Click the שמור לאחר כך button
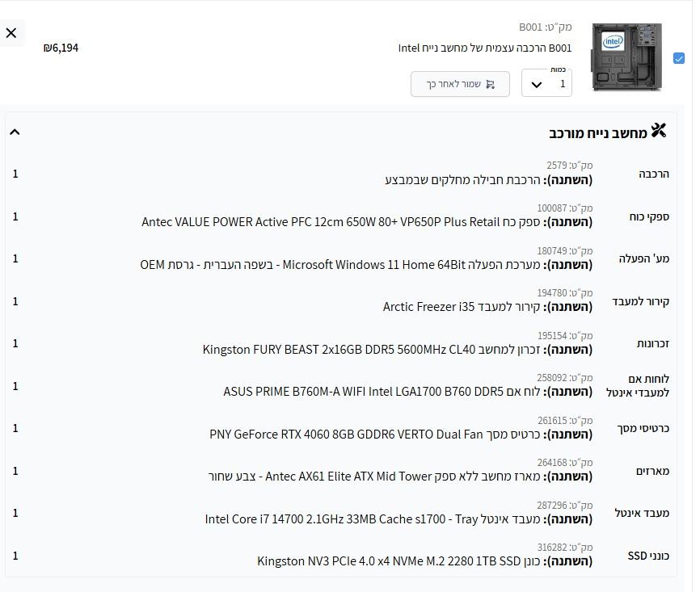 click(460, 84)
